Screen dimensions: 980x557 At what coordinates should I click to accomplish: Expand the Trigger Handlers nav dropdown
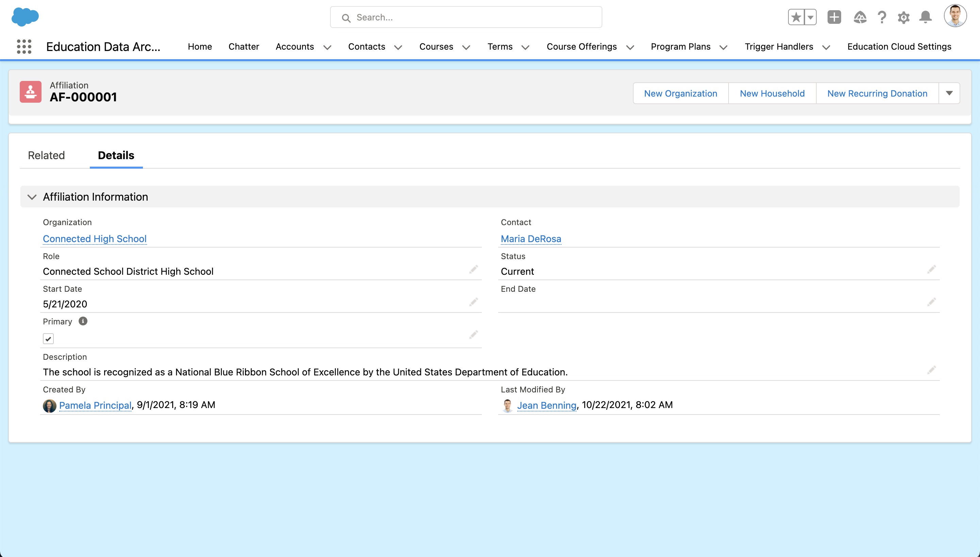[x=826, y=47]
